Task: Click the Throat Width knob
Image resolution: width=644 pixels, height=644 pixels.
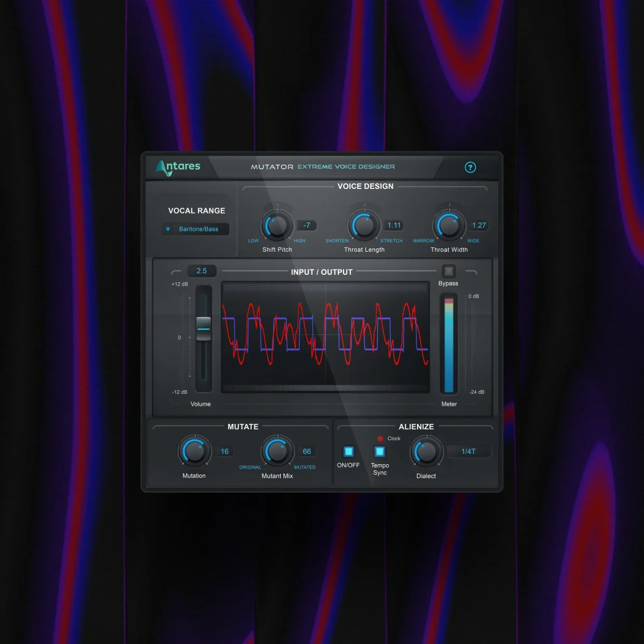Action: [449, 225]
